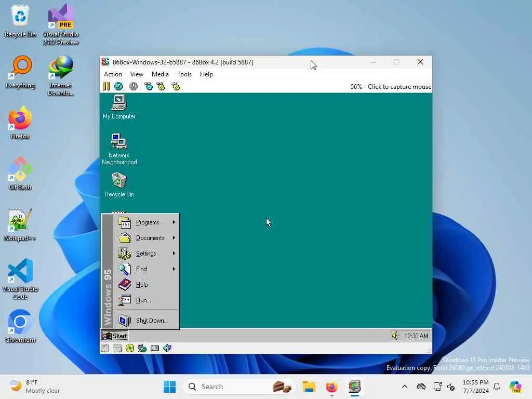This screenshot has height=399, width=532.
Task: Open the Windows 11 Start button on taskbar
Action: tap(170, 387)
